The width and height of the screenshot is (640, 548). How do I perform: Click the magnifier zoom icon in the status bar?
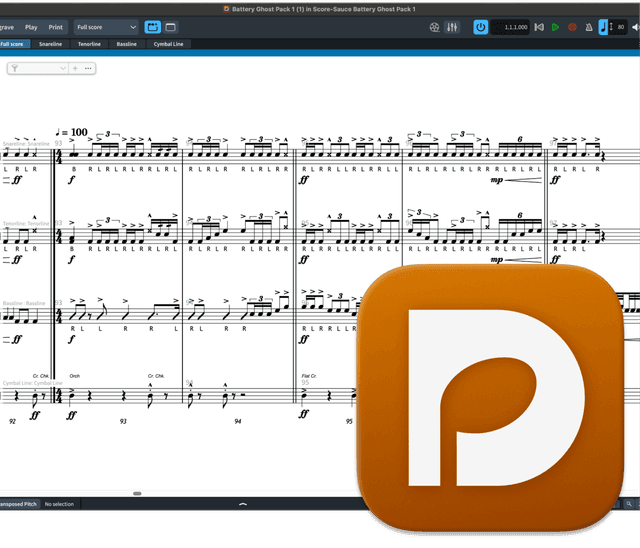tap(629, 504)
